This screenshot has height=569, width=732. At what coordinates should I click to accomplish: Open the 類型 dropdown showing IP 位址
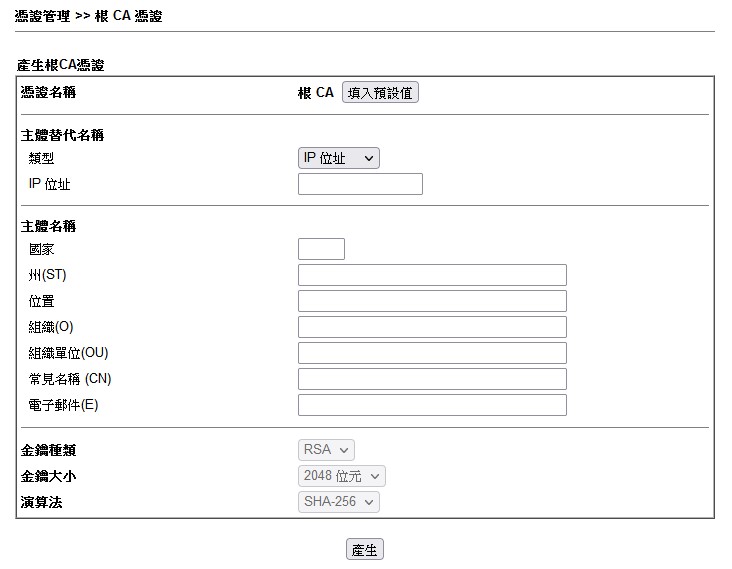coord(338,158)
